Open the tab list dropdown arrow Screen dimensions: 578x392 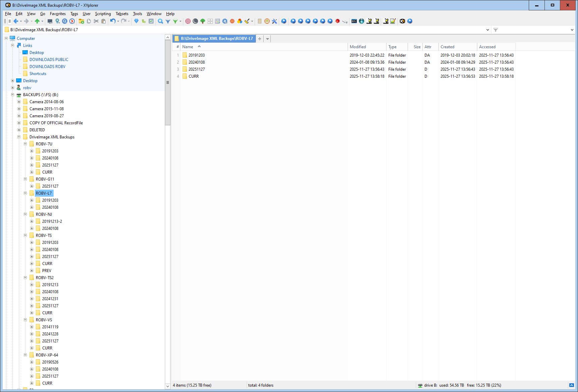pos(267,39)
